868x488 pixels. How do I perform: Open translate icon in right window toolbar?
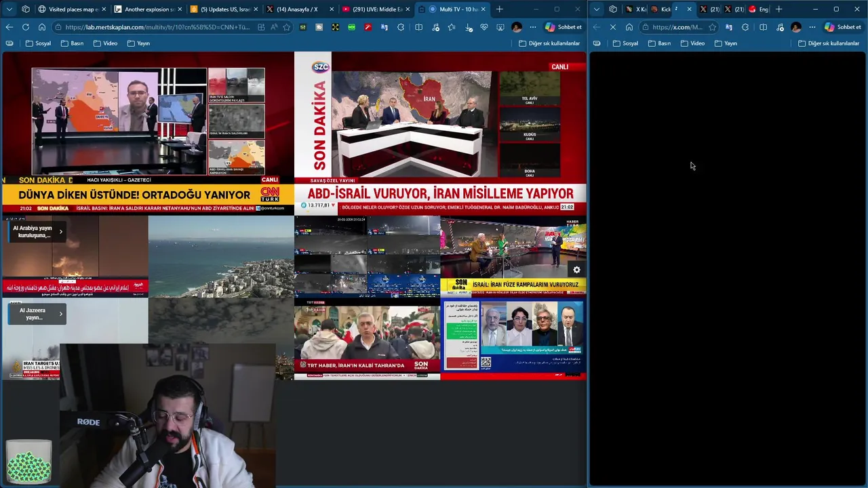728,27
